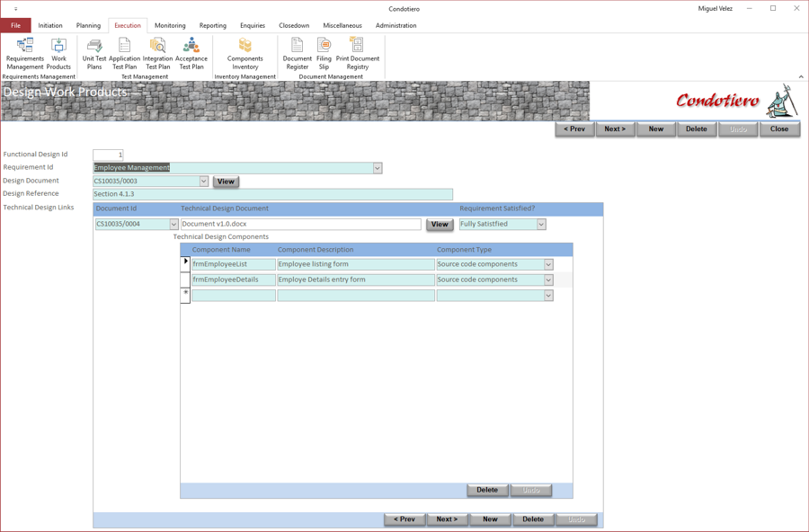
Task: Open the Quick Access Toolbar customize arrow
Action: tap(15, 9)
